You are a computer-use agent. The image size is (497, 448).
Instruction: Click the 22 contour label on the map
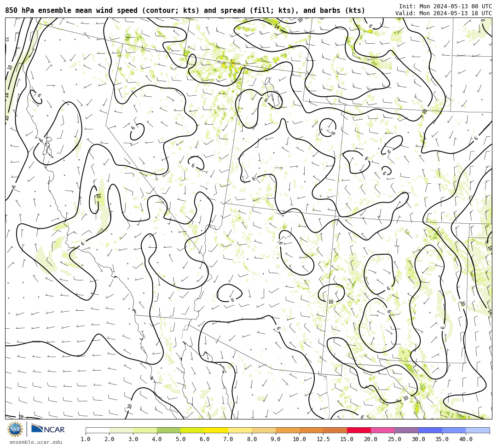click(6, 39)
